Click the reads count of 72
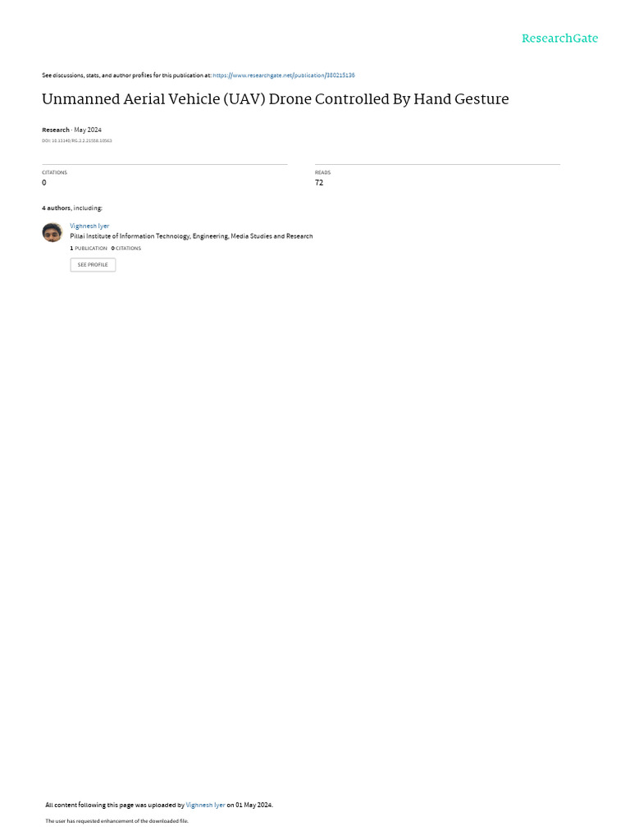The width and height of the screenshot is (630, 840). tap(319, 183)
